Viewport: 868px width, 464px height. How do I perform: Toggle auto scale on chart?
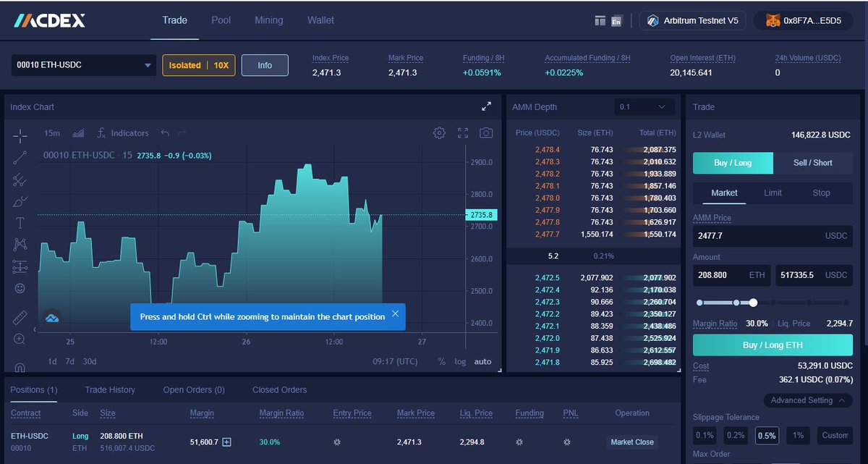click(x=482, y=361)
